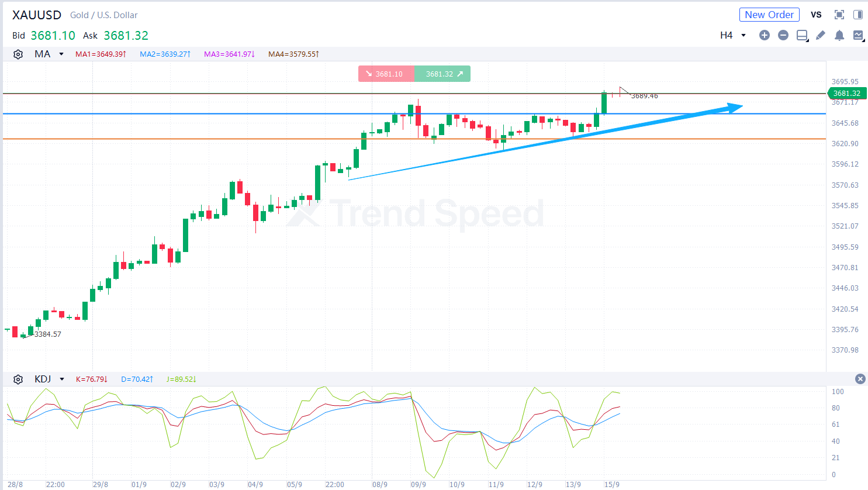Viewport: 868px width, 490px height.
Task: Select the pencil drawing tool
Action: point(821,35)
